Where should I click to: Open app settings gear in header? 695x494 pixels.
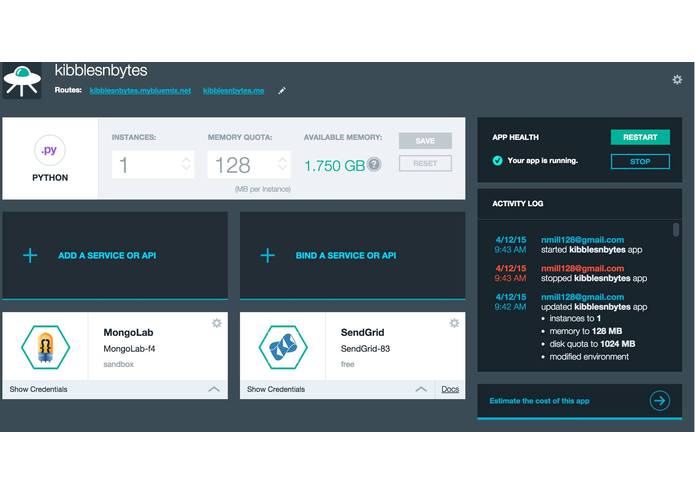677,80
